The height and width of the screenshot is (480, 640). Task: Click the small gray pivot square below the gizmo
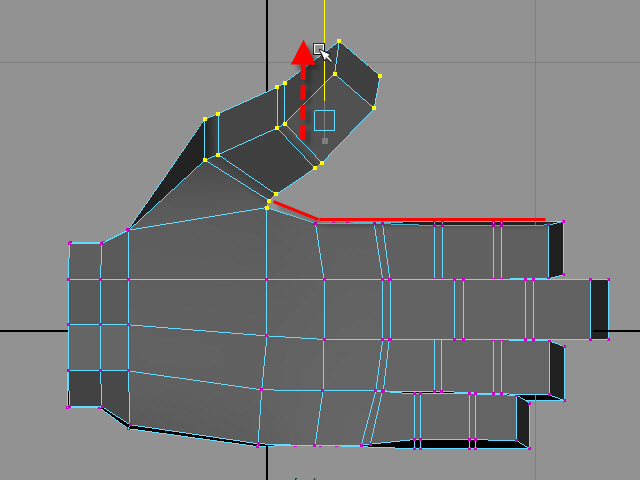pos(325,141)
